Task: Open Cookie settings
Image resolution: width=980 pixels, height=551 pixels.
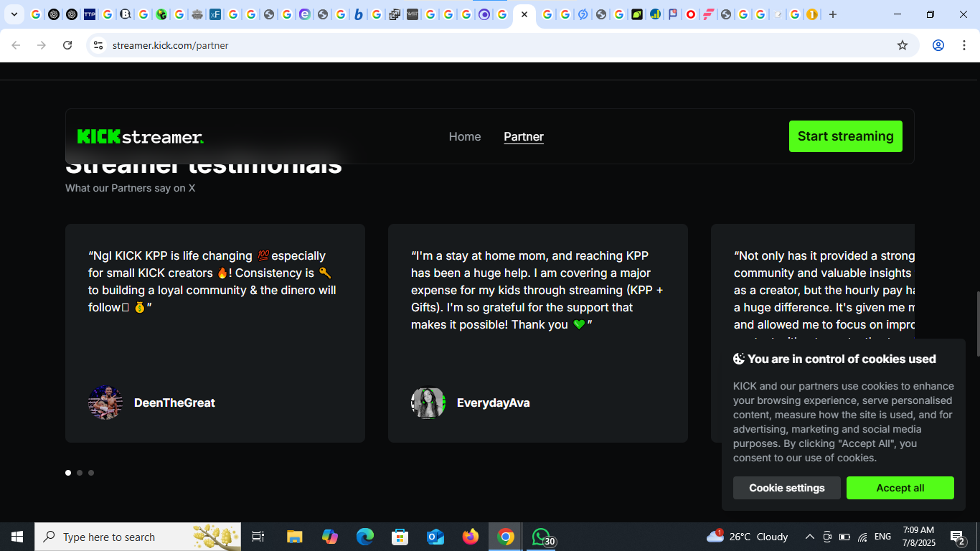Action: 787,488
